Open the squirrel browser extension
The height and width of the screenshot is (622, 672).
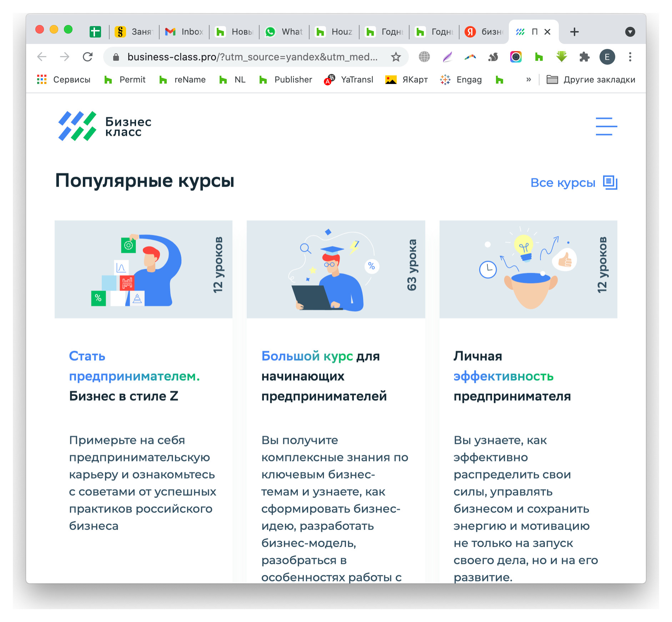point(493,57)
